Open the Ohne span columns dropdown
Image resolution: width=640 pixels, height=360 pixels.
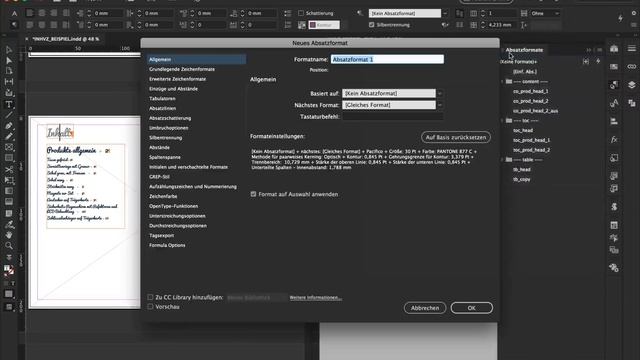(x=545, y=13)
